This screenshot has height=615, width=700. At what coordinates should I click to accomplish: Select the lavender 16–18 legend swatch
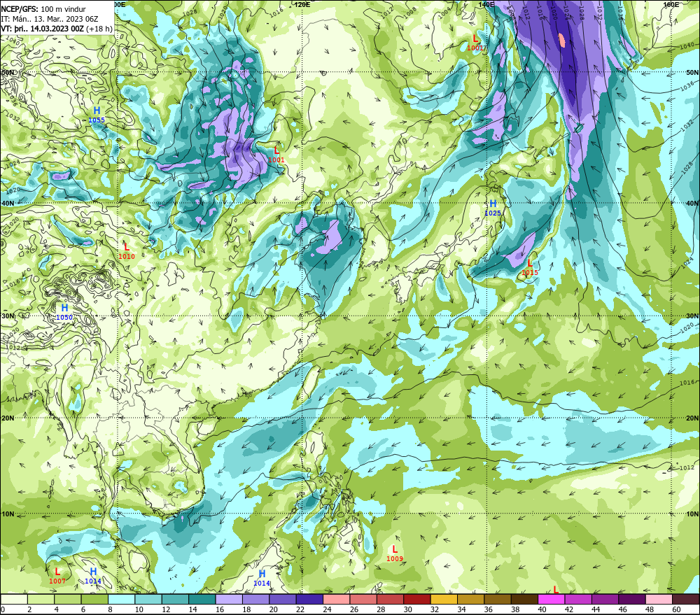[x=229, y=599]
